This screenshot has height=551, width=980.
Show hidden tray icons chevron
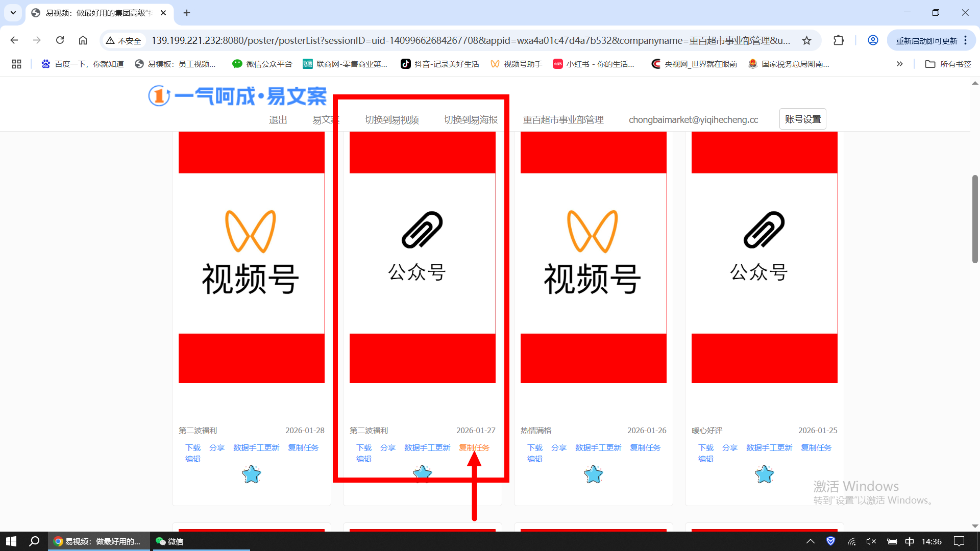(810, 541)
